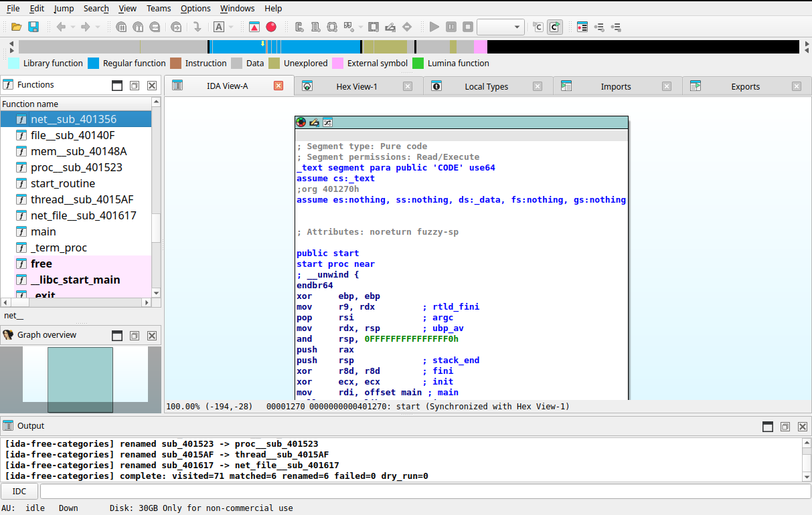This screenshot has height=515, width=812.
Task: Click the gray diamond toolbar icon
Action: point(407,27)
